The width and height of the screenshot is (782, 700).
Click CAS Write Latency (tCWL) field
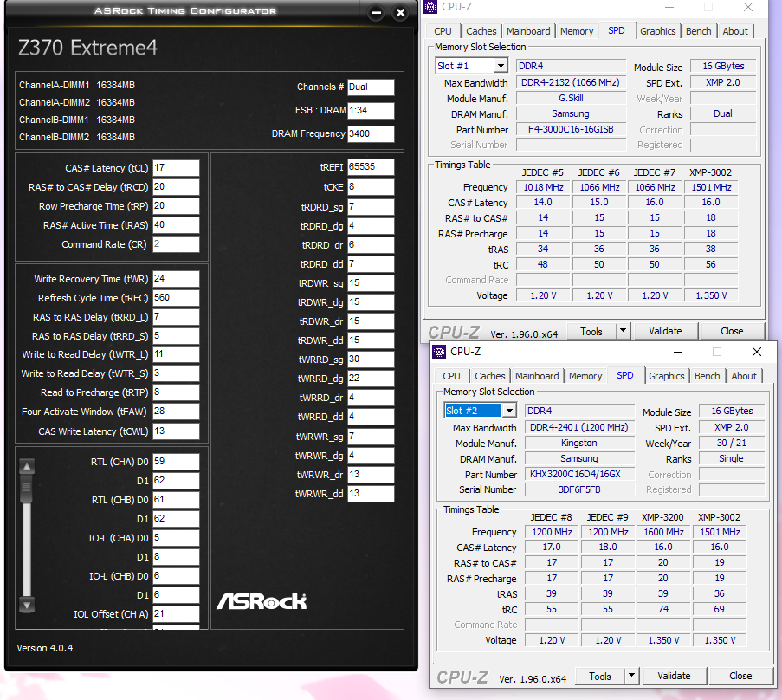coord(176,431)
